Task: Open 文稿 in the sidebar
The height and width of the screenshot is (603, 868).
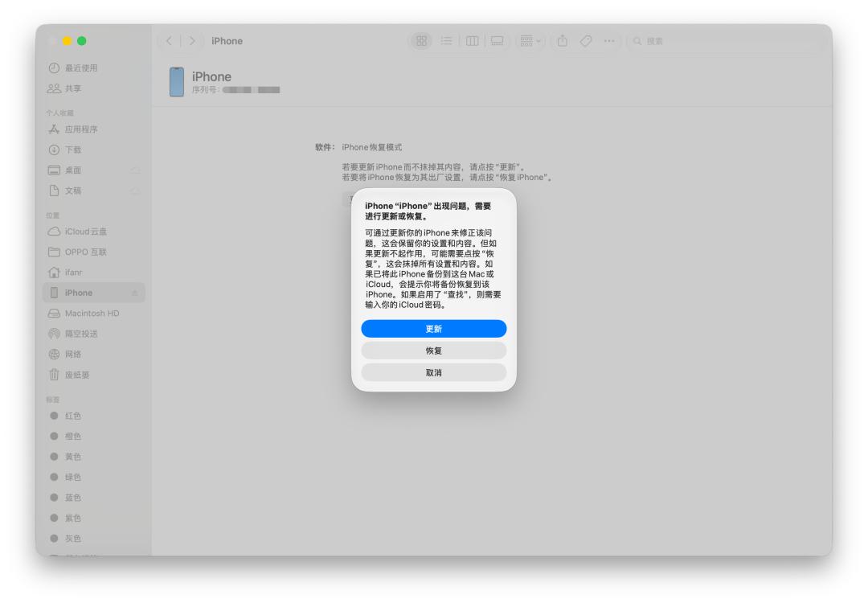Action: [93, 191]
